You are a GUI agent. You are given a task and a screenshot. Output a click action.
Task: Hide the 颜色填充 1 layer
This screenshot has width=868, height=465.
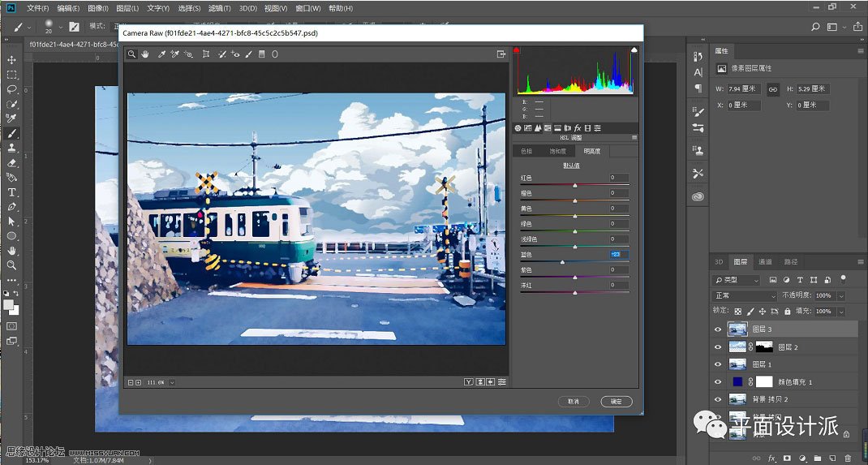(x=718, y=382)
